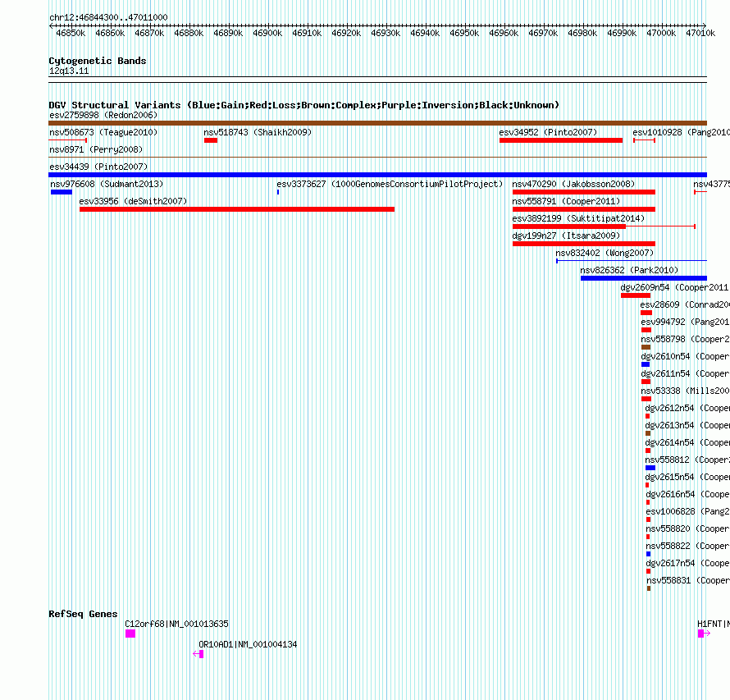Viewport: 730px width, 700px height.
Task: Open nsv518743 (Shaikh2009) label
Action: (258, 132)
